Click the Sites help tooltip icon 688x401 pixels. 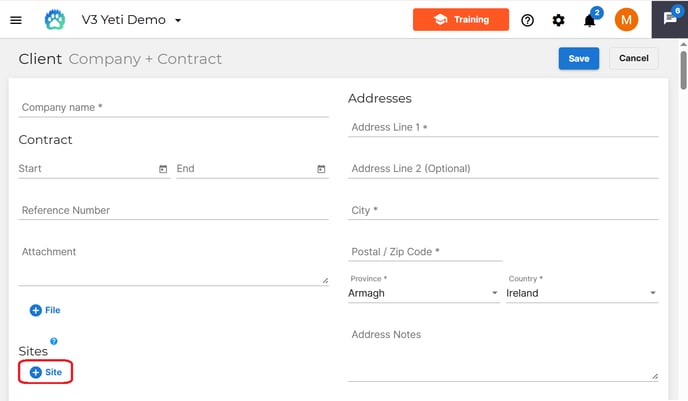pyautogui.click(x=54, y=341)
